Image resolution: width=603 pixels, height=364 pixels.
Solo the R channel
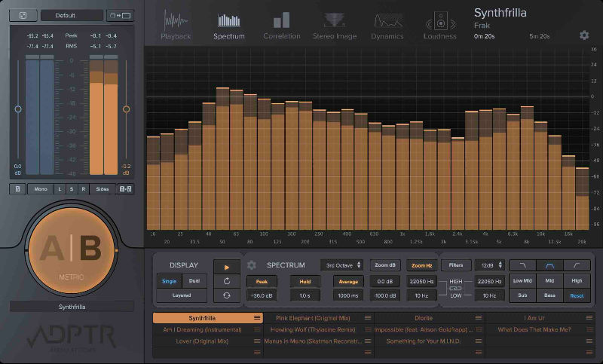pyautogui.click(x=84, y=189)
